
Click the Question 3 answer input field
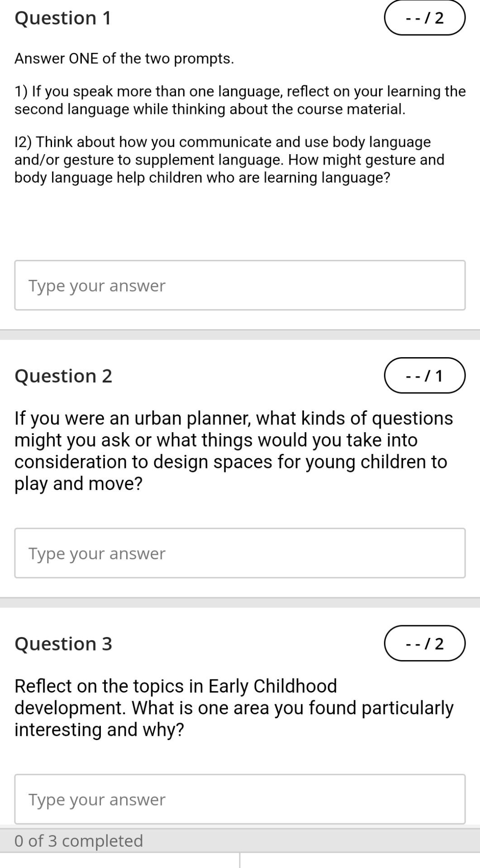pyautogui.click(x=240, y=799)
